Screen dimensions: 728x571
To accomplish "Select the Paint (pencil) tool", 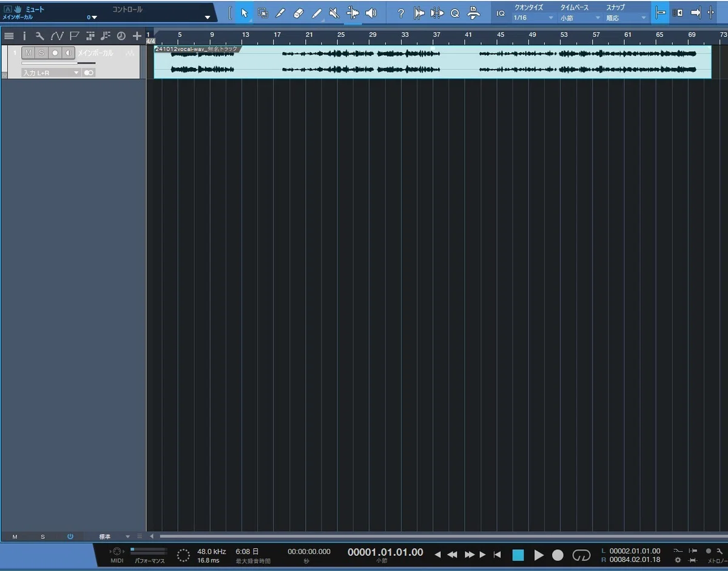I will [x=316, y=13].
